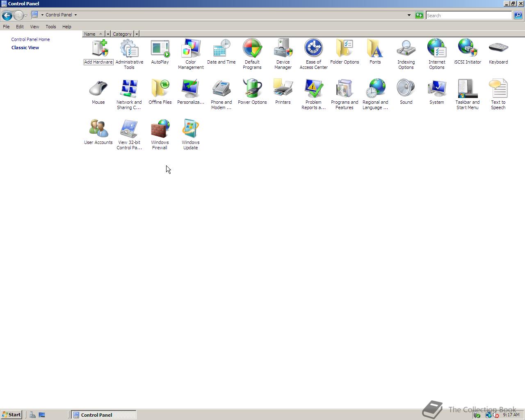Open Keyboard settings
Image resolution: width=525 pixels, height=420 pixels.
[498, 52]
